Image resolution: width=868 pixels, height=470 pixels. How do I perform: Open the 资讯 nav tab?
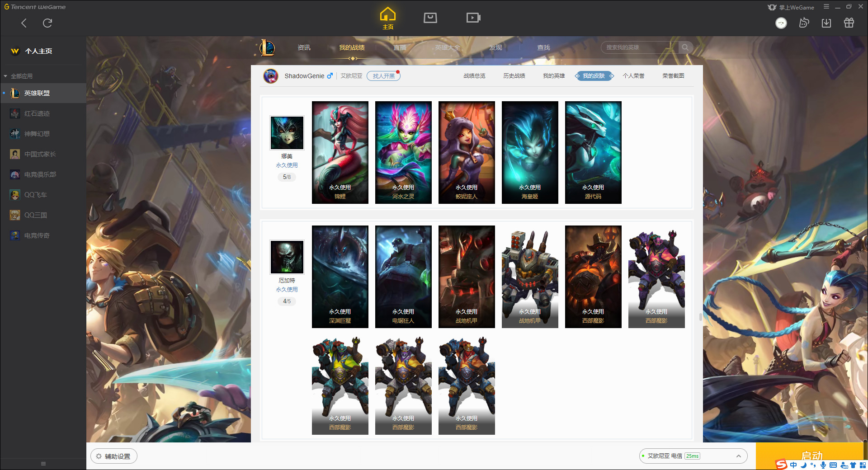pyautogui.click(x=304, y=47)
